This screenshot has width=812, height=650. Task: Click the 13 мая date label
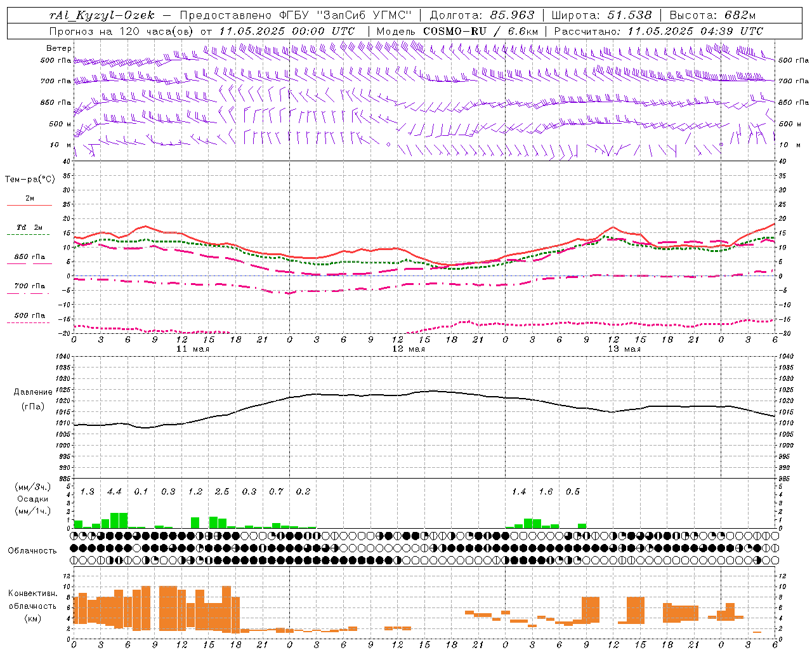coord(624,349)
